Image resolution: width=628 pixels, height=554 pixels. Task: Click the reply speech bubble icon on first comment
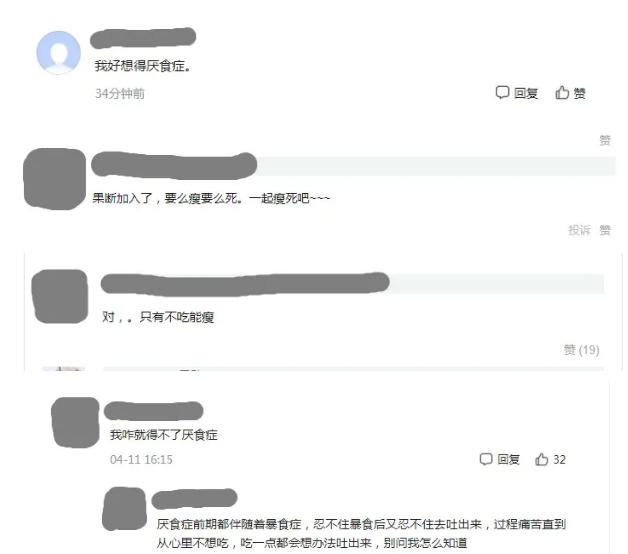(502, 93)
